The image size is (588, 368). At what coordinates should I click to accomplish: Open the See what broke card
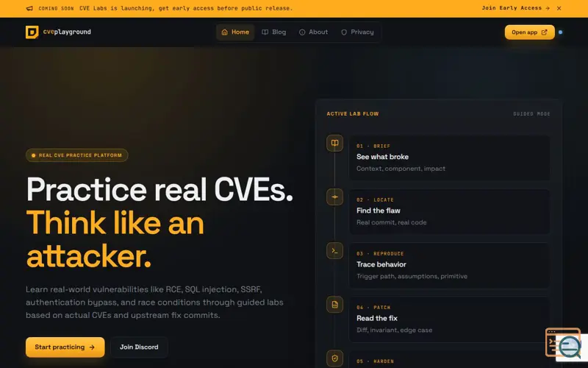(x=450, y=158)
